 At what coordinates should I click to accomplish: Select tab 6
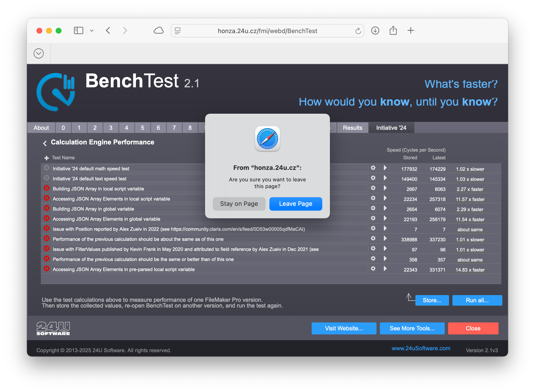[x=158, y=128]
